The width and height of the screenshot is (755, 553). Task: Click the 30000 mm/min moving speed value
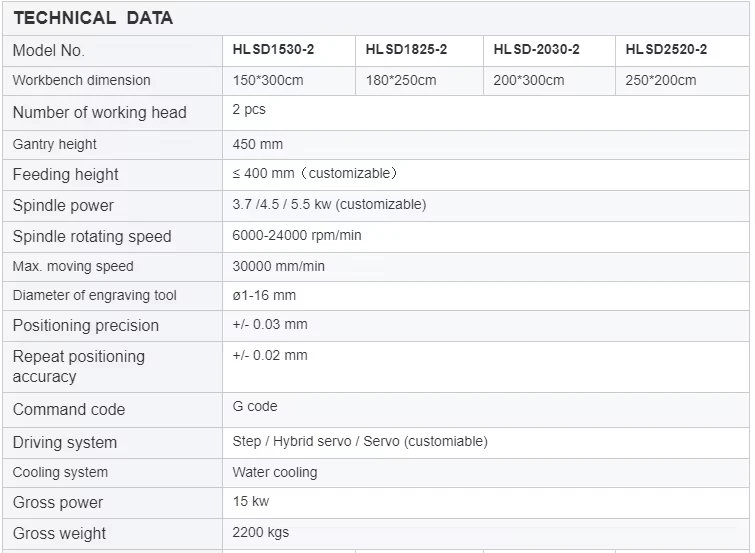point(278,266)
